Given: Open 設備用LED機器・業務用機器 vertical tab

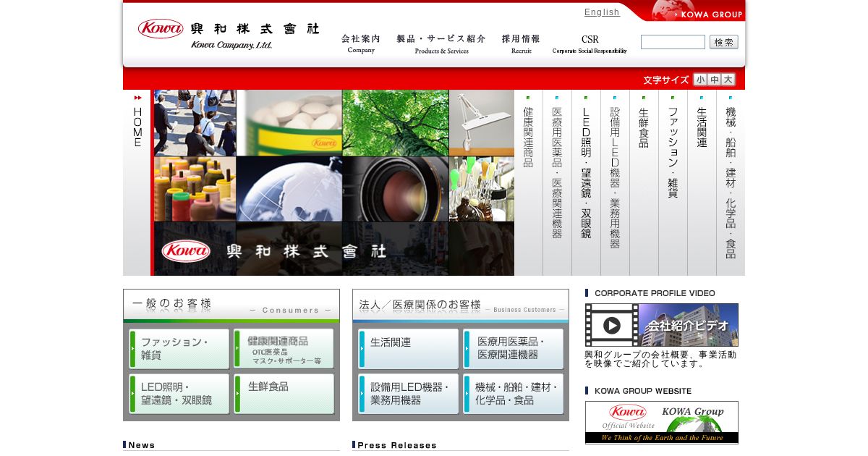Looking at the screenshot, I should pos(615,182).
